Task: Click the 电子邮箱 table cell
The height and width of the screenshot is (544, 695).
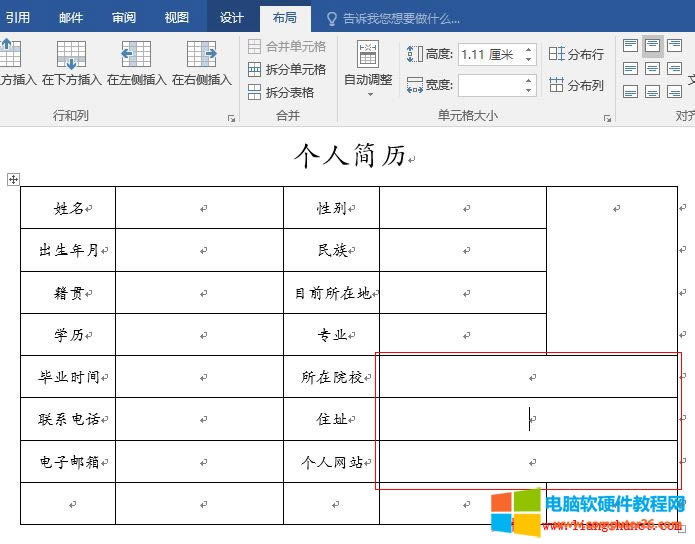Action: coord(68,462)
